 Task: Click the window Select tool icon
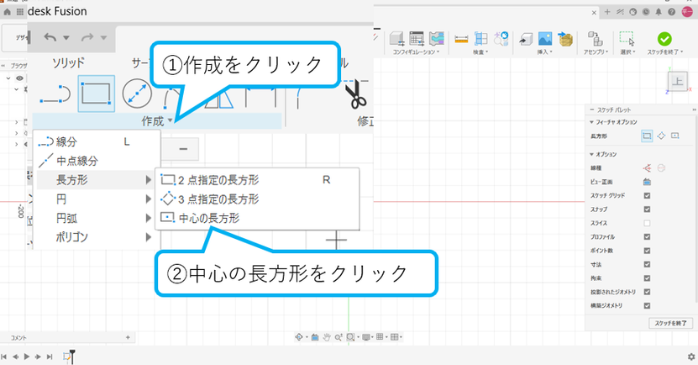[626, 39]
